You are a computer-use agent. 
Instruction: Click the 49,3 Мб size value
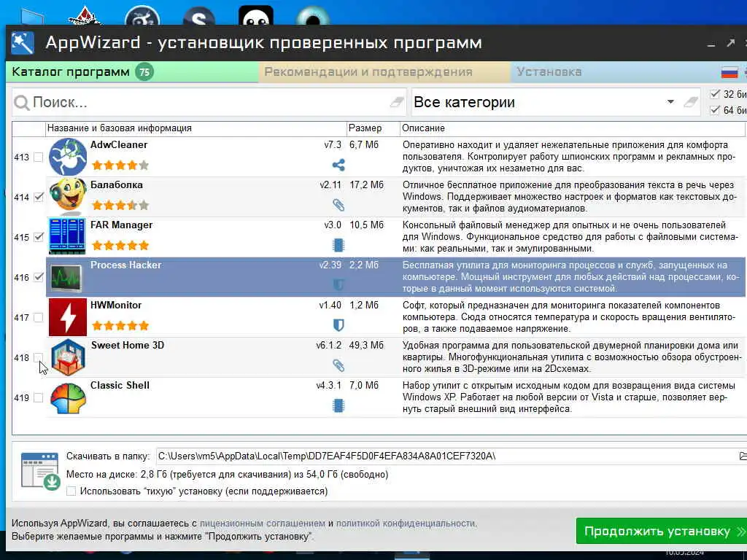point(366,345)
